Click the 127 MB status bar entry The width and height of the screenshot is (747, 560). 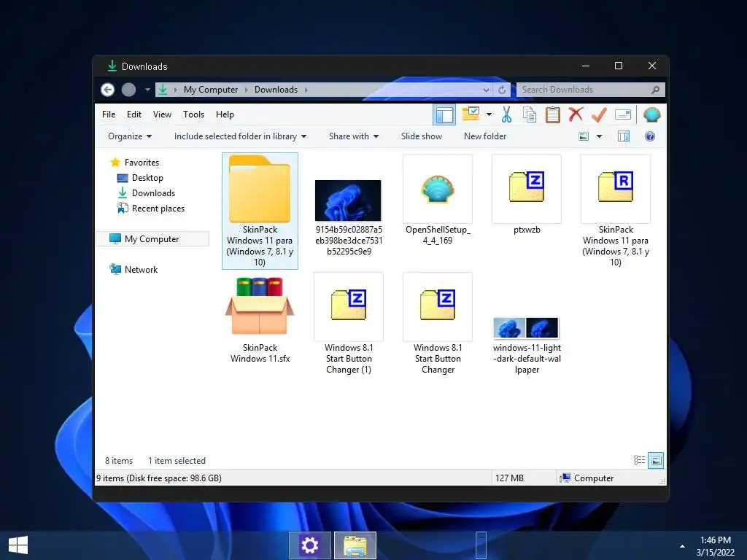pos(509,478)
